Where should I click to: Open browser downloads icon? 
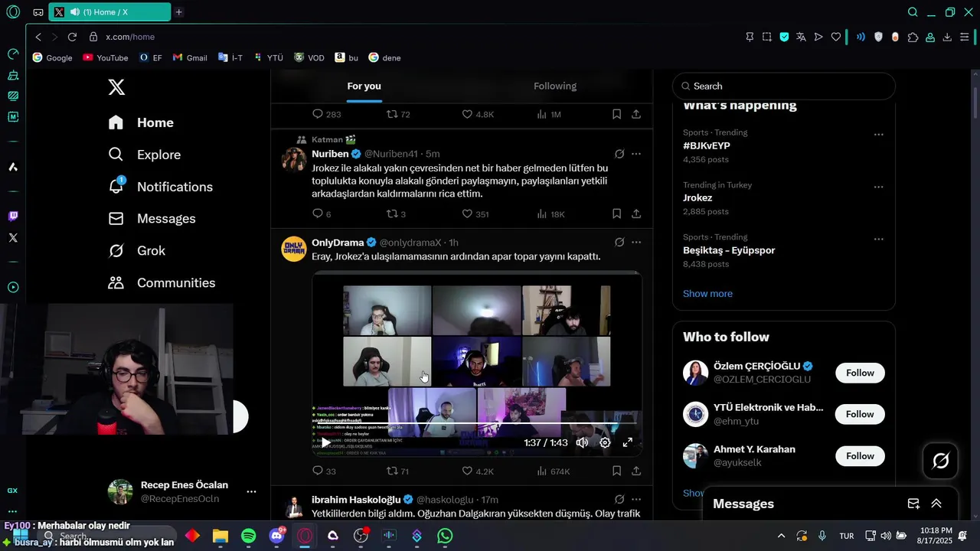[x=947, y=37]
